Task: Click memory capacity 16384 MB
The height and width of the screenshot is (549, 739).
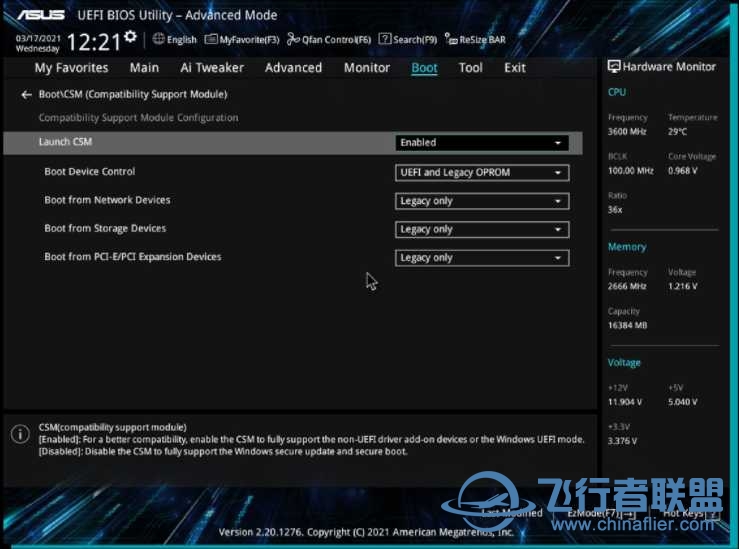Action: pyautogui.click(x=627, y=325)
